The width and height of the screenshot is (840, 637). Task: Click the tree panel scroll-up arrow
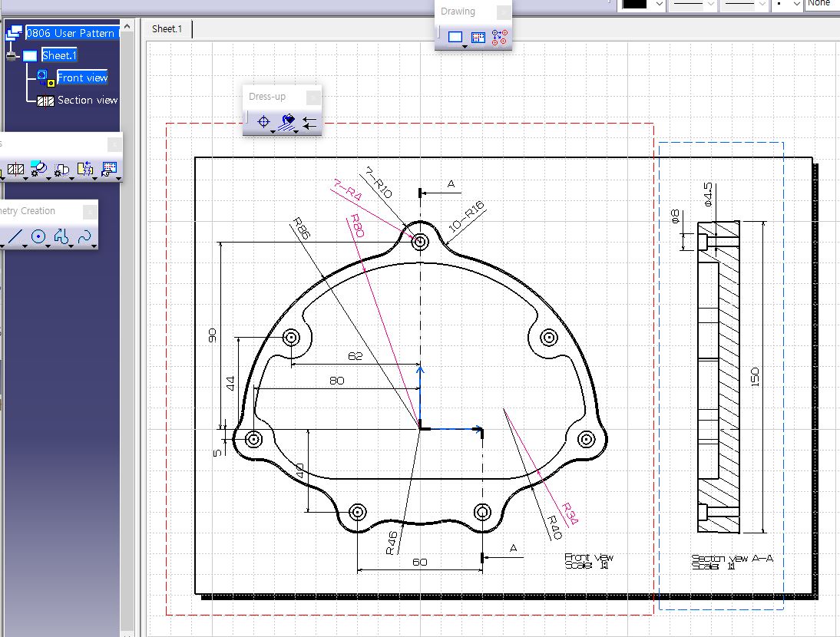pyautogui.click(x=127, y=25)
